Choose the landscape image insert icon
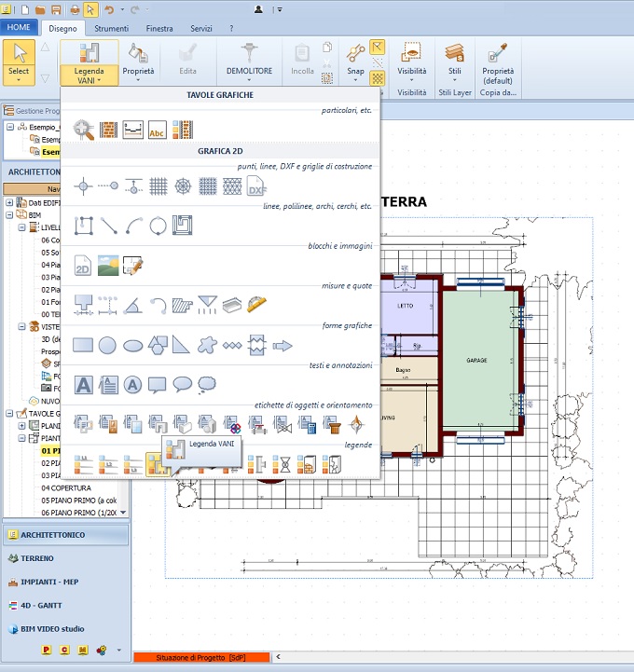Viewport: 634px width, 672px height. [x=108, y=266]
